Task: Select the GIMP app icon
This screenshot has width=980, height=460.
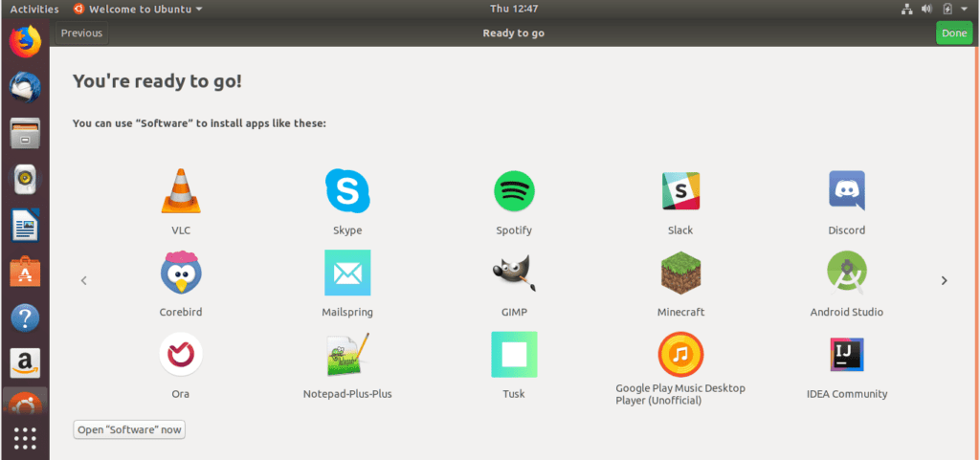Action: [x=514, y=274]
